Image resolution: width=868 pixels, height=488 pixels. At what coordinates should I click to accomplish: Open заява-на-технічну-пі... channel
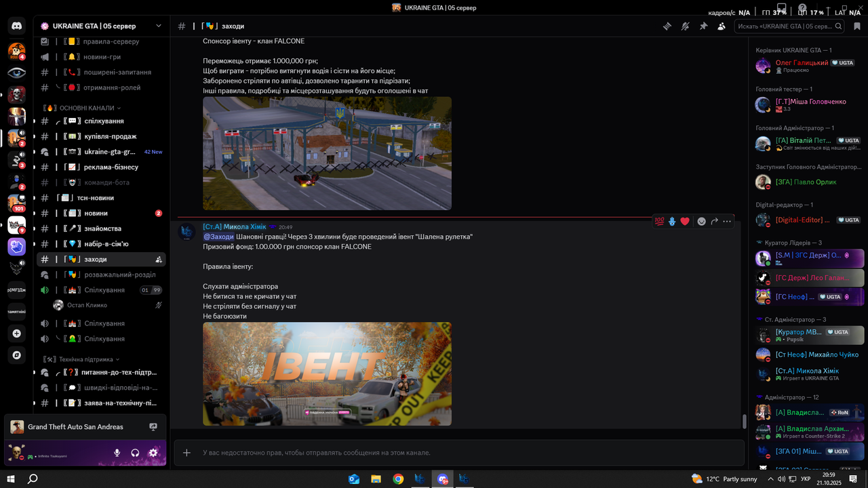point(101,403)
